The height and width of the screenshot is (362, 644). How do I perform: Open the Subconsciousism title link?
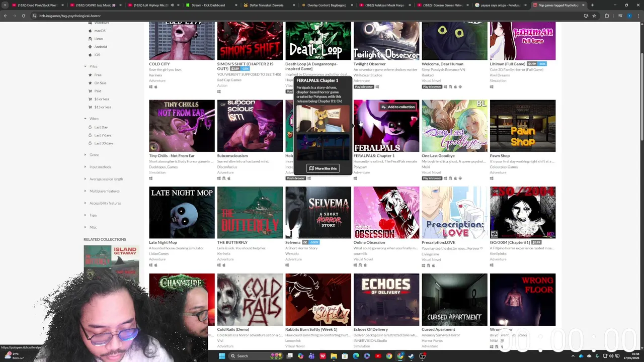click(x=232, y=156)
